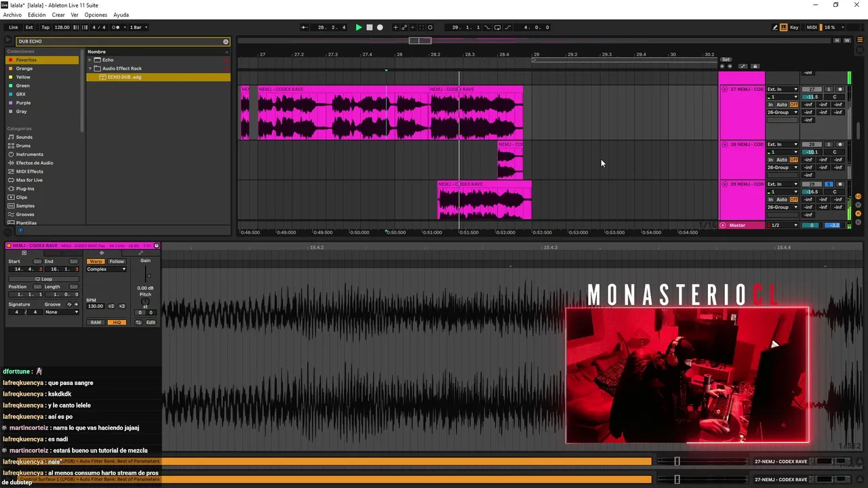Unsolo track 29 with its S button
Image resolution: width=868 pixels, height=488 pixels.
pos(828,184)
